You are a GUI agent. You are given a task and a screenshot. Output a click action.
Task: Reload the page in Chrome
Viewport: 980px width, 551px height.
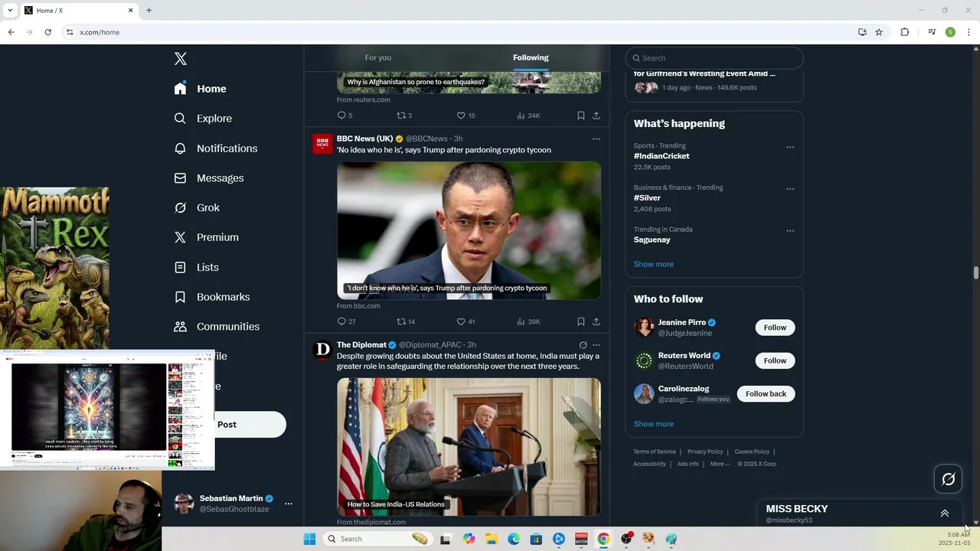(x=47, y=32)
